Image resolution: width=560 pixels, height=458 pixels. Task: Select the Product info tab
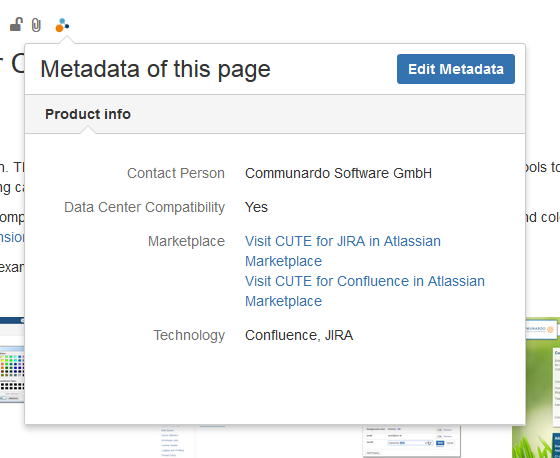[x=88, y=114]
